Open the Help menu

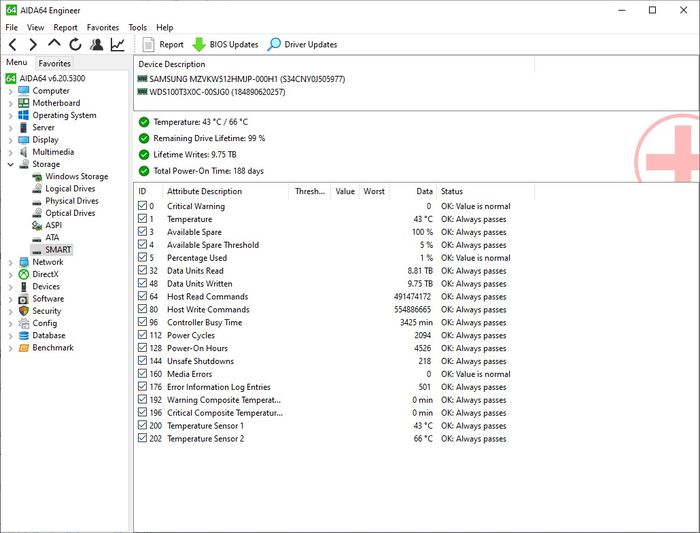tap(165, 27)
